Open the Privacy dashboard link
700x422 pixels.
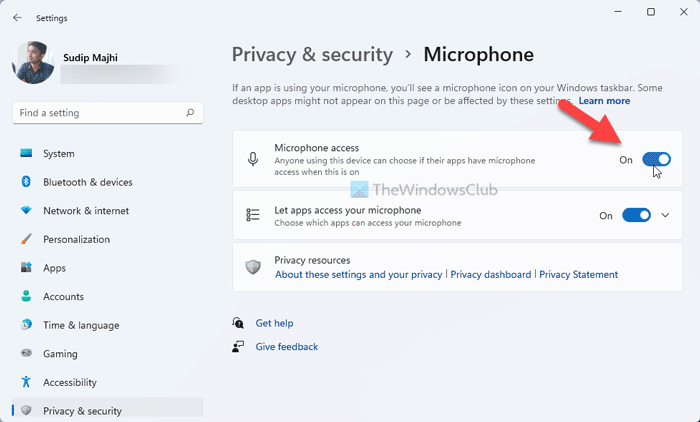(491, 274)
